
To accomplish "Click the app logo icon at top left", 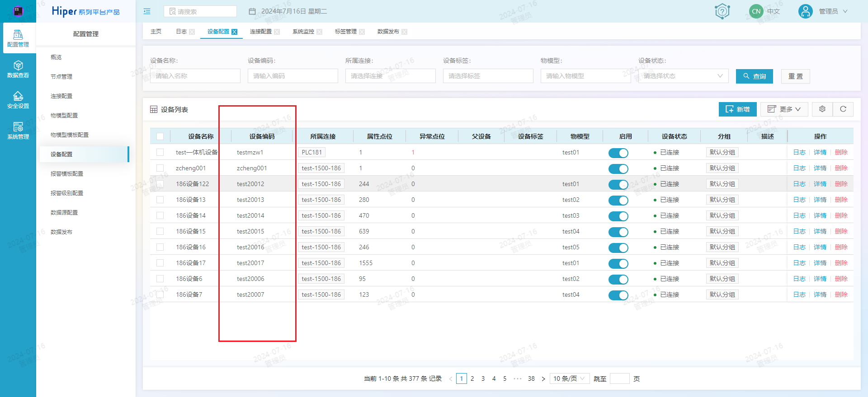I will [18, 11].
